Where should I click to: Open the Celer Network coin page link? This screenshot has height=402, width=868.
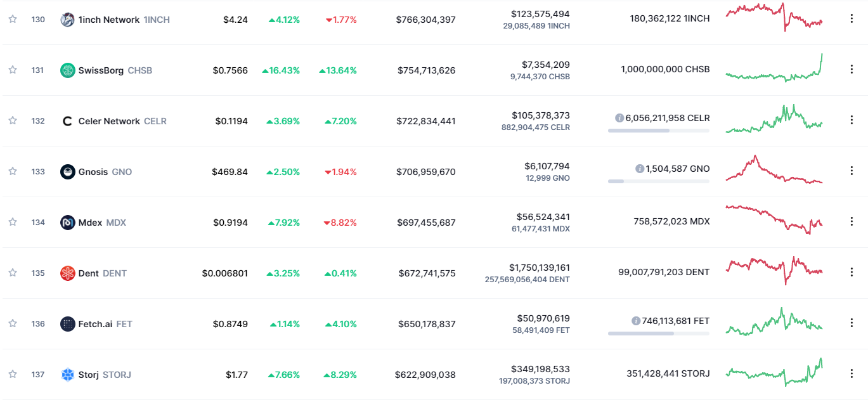click(109, 121)
